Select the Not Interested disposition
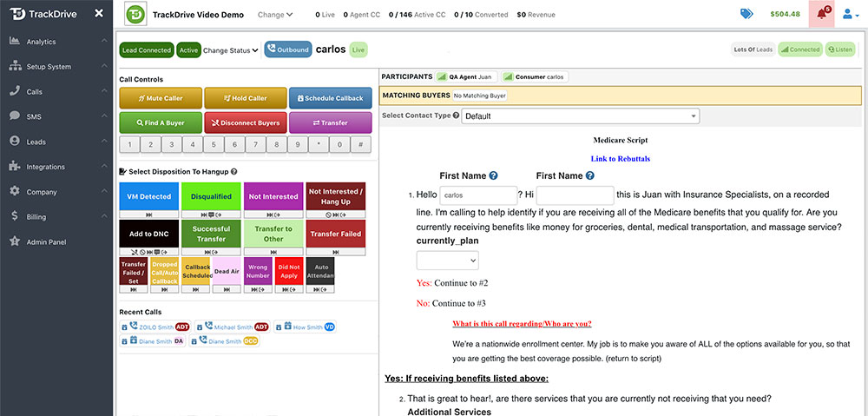The image size is (868, 416). pos(273,196)
